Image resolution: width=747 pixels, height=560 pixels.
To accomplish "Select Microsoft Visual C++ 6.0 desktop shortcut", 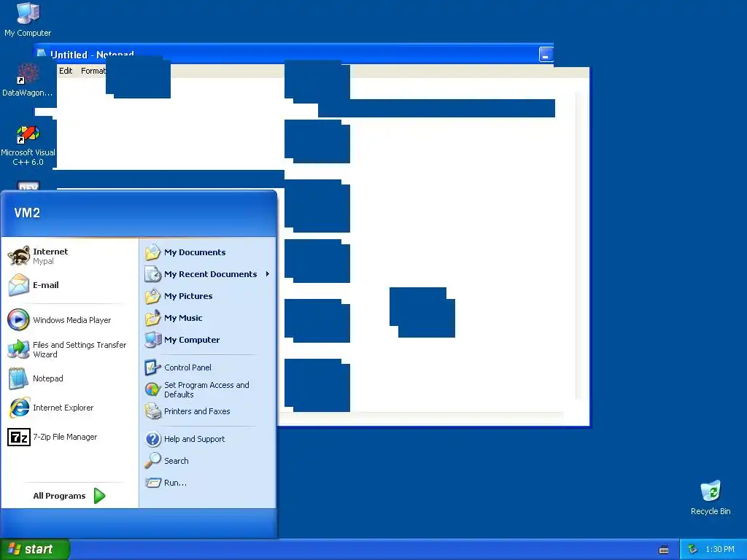I will pos(28,145).
